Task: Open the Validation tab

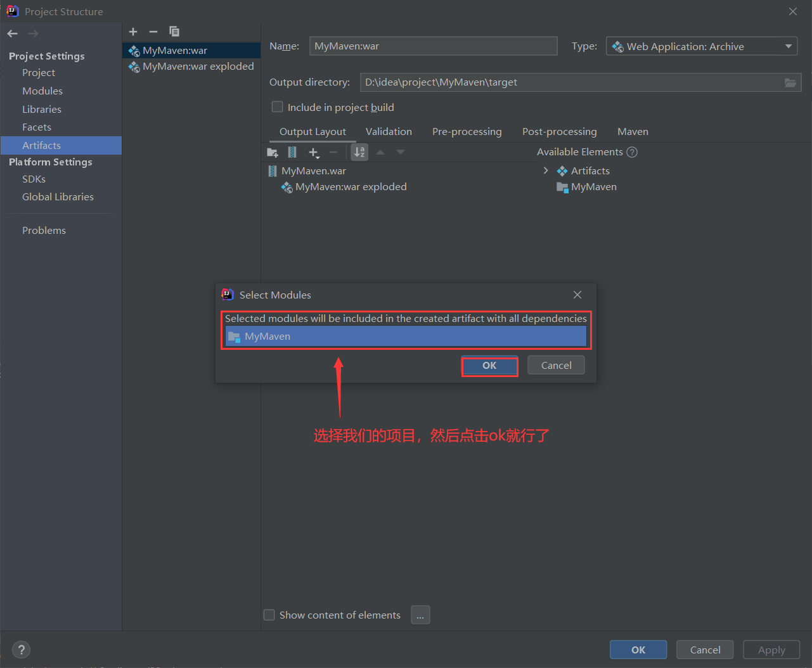Action: [389, 132]
